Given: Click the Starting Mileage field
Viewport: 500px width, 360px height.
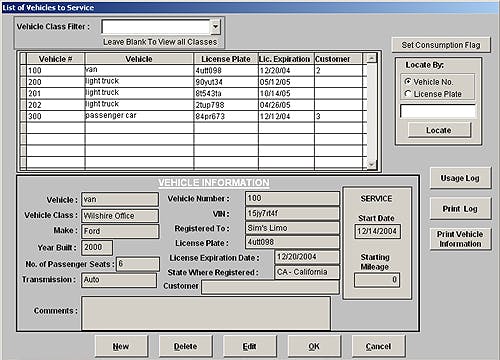Looking at the screenshot, I should [377, 280].
